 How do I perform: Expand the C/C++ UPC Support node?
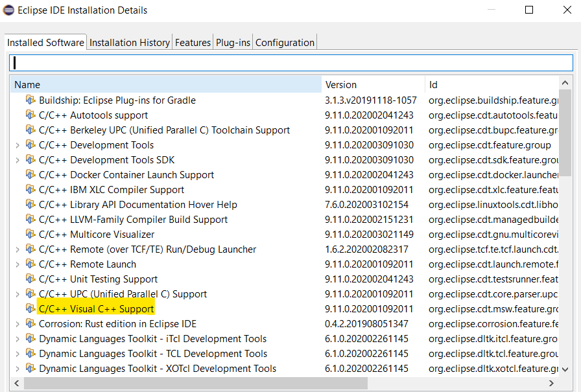tap(18, 294)
